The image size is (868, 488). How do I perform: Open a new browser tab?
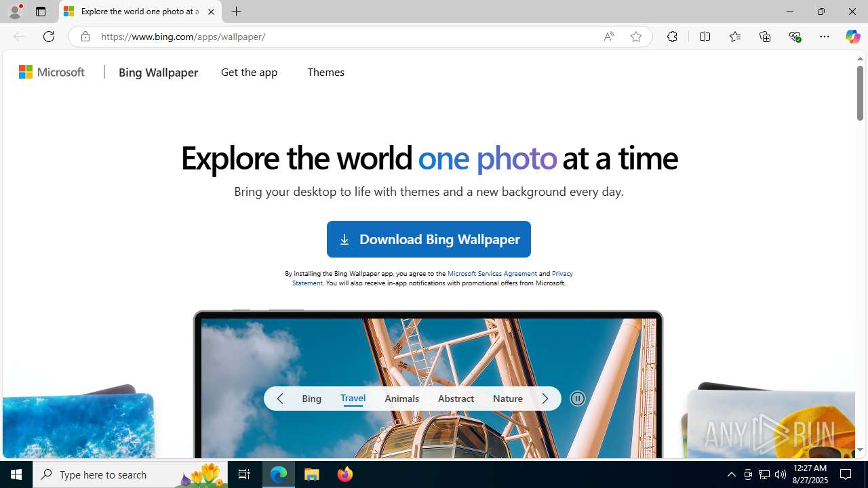point(237,12)
